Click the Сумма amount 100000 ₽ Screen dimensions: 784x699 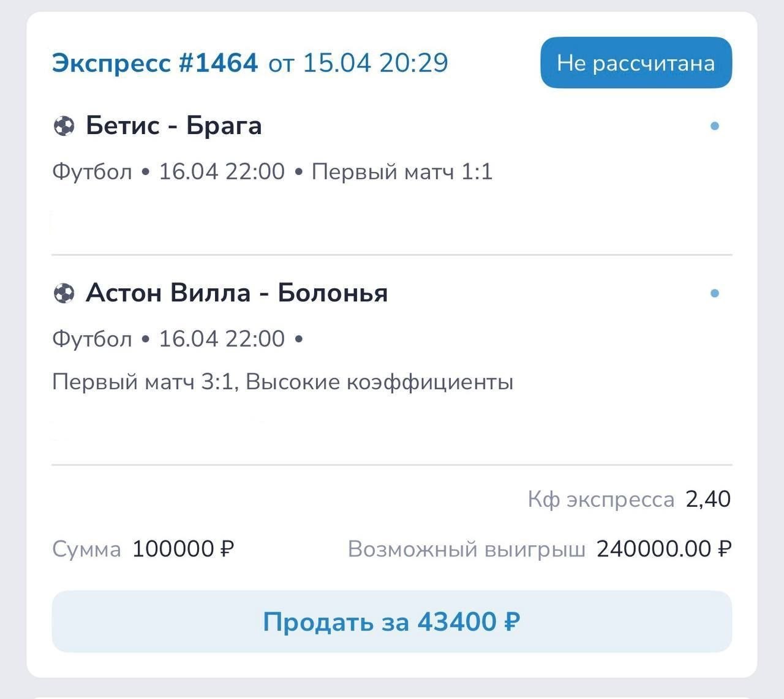click(183, 549)
